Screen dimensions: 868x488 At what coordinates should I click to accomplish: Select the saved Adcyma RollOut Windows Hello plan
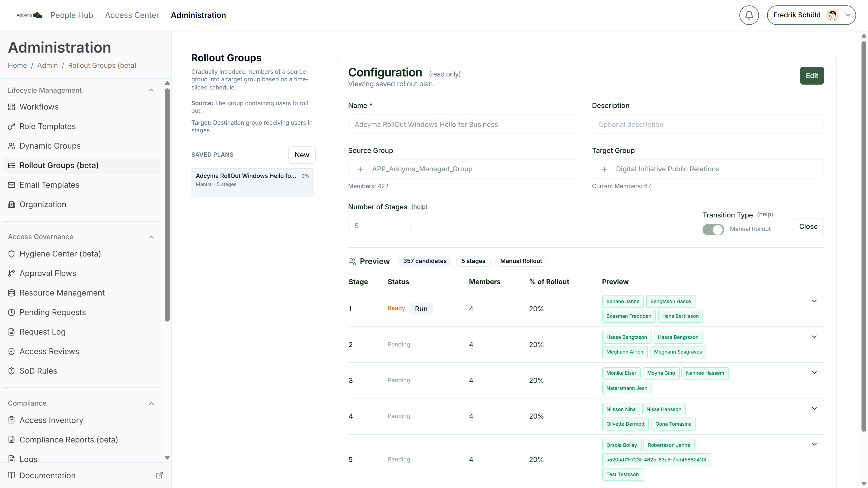pyautogui.click(x=252, y=182)
